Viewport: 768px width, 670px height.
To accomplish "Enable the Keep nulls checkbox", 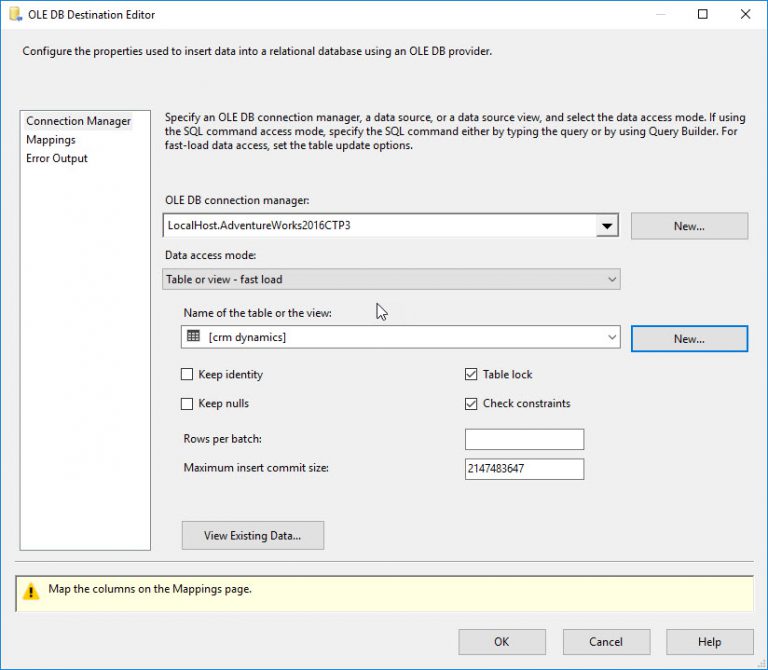I will [x=187, y=404].
